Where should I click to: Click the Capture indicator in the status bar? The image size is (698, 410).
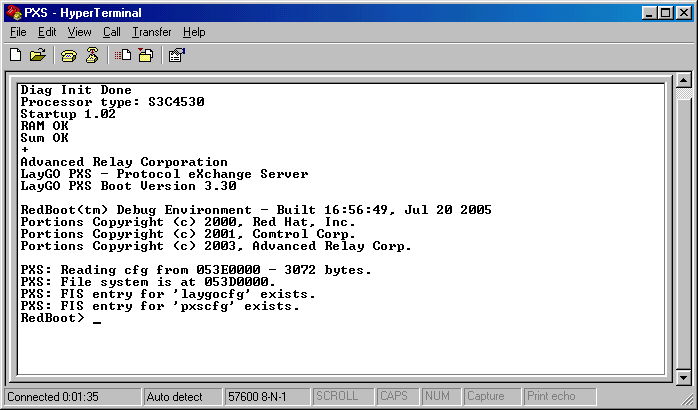click(492, 396)
